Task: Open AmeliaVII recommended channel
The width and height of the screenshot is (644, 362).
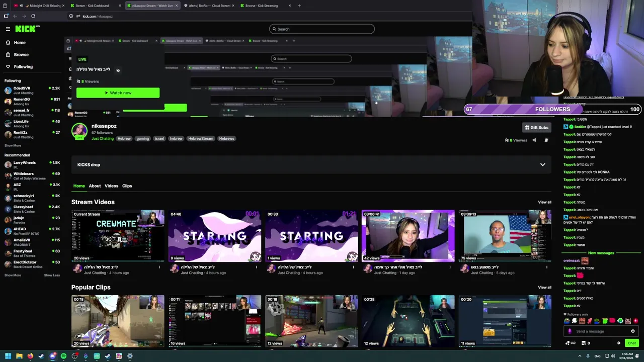Action: [32, 242]
